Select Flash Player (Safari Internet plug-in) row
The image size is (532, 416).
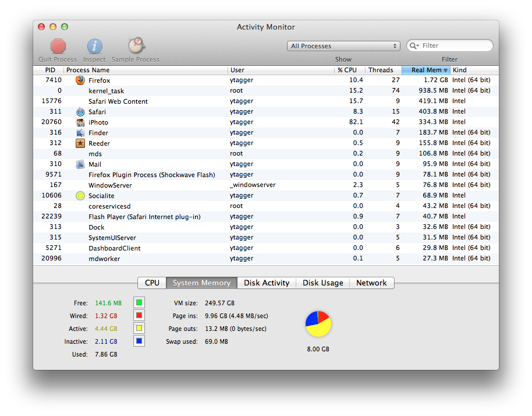[x=266, y=217]
